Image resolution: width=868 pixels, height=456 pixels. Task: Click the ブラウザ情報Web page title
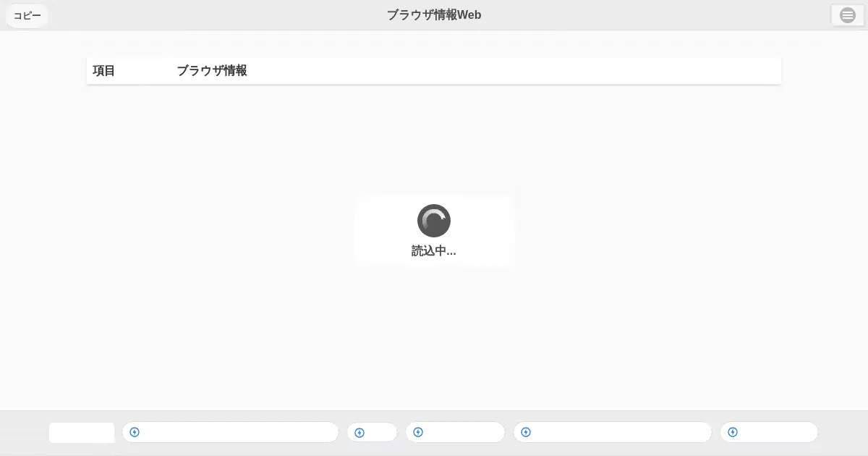point(434,15)
